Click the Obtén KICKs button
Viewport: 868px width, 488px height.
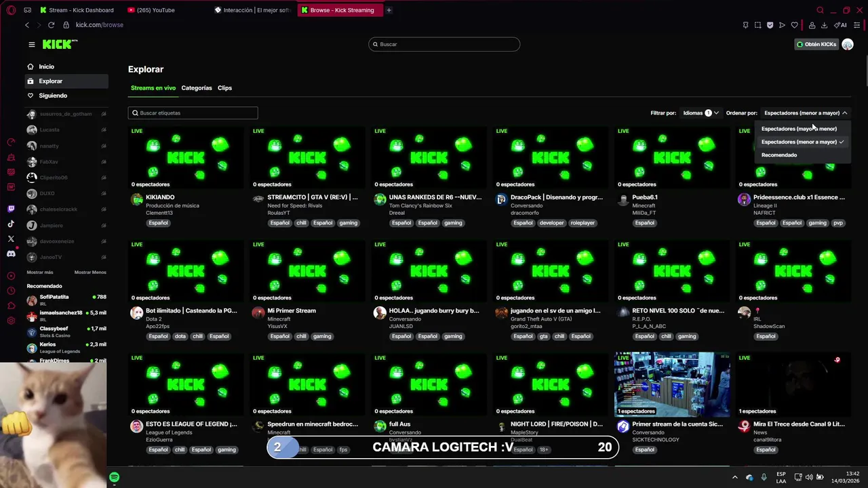[x=816, y=44]
